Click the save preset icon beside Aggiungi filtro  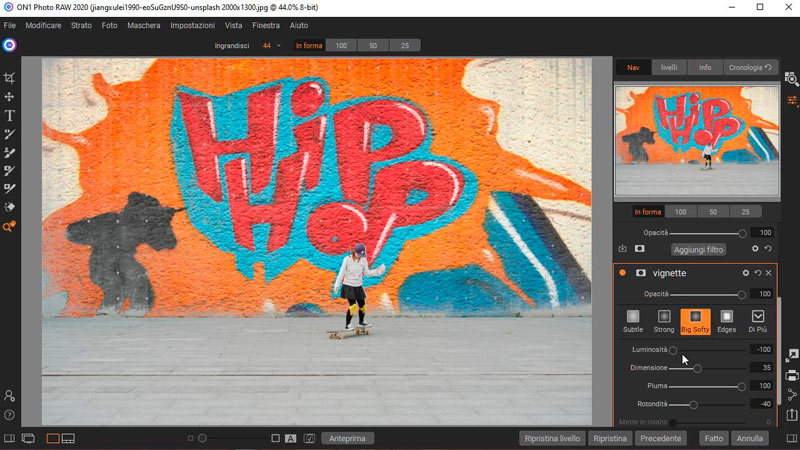click(x=622, y=249)
